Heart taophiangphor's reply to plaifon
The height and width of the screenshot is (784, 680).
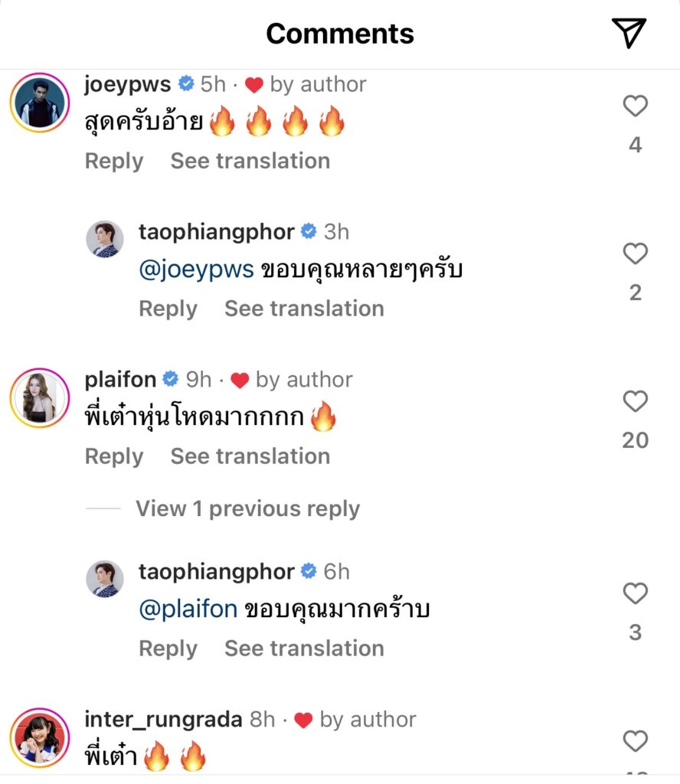(x=635, y=593)
